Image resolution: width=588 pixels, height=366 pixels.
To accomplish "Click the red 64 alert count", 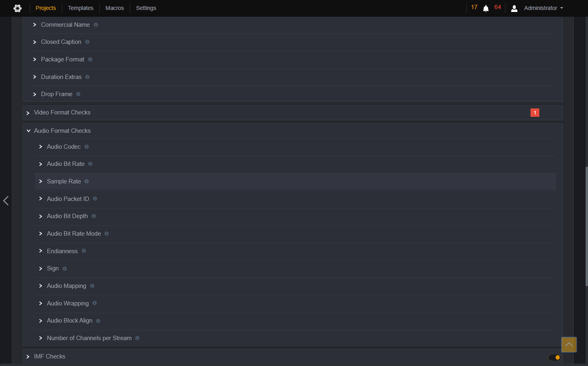I will pyautogui.click(x=497, y=7).
